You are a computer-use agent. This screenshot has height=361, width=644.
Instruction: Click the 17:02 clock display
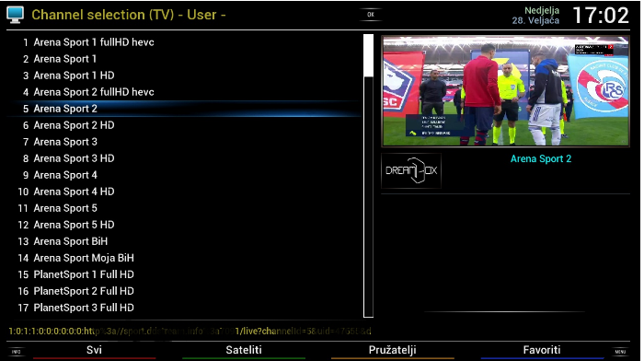[x=601, y=16]
